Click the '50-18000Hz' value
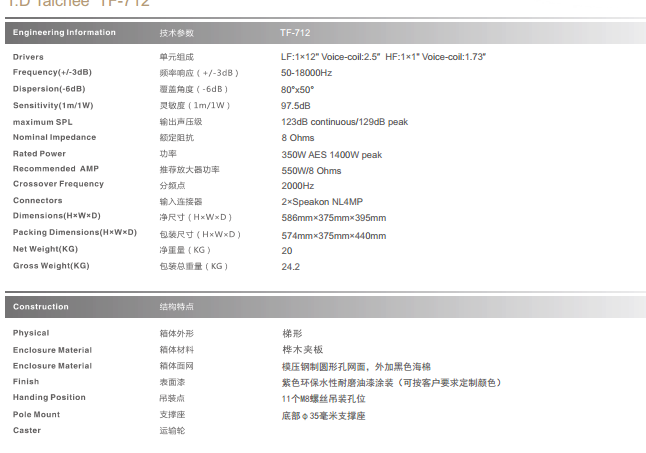646x453 pixels. tap(307, 73)
